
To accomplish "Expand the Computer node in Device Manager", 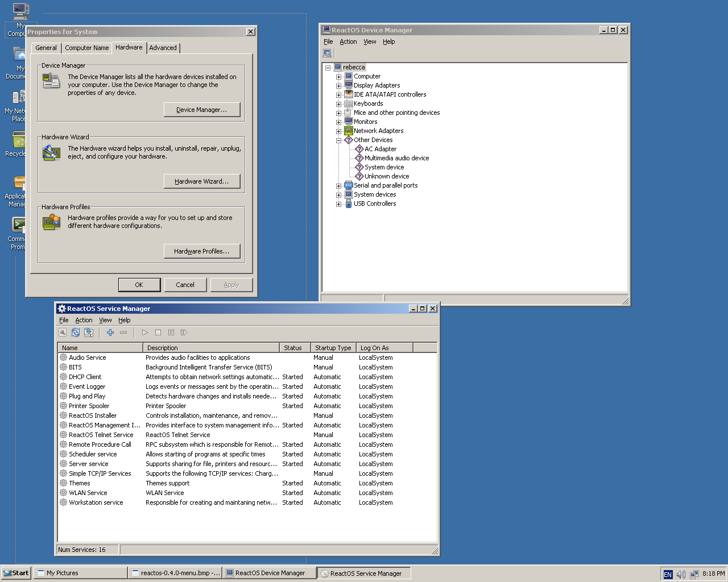I will 338,77.
